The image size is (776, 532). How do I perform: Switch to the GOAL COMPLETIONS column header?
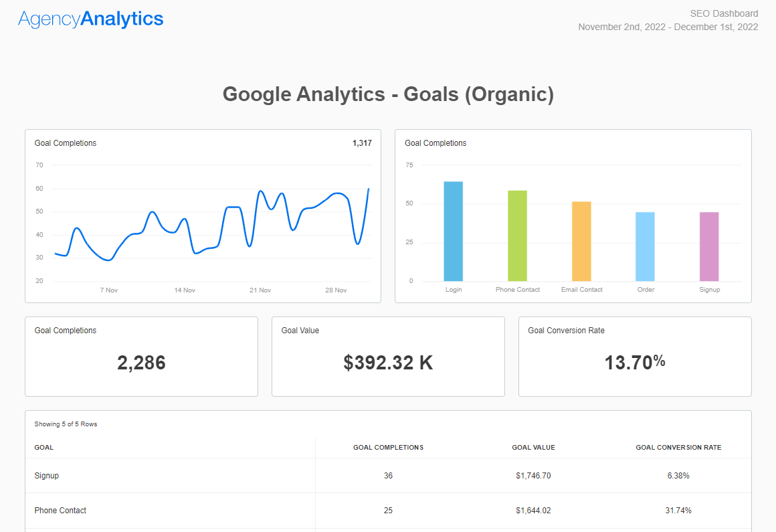388,447
